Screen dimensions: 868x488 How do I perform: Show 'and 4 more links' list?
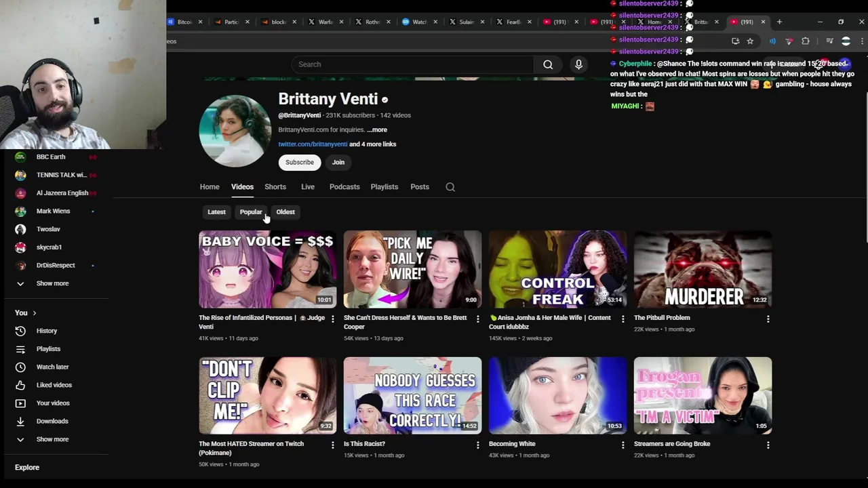372,144
